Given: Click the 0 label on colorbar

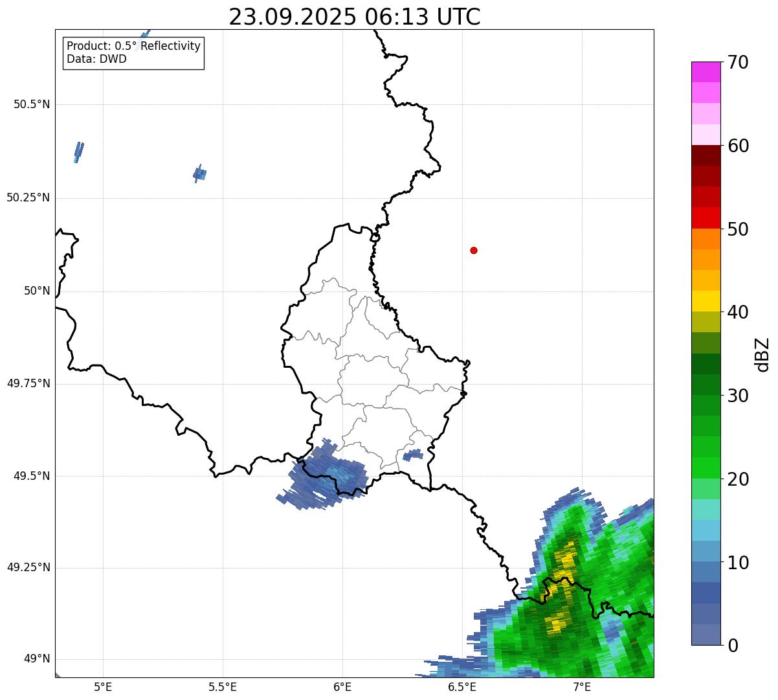Looking at the screenshot, I should pyautogui.click(x=733, y=646).
